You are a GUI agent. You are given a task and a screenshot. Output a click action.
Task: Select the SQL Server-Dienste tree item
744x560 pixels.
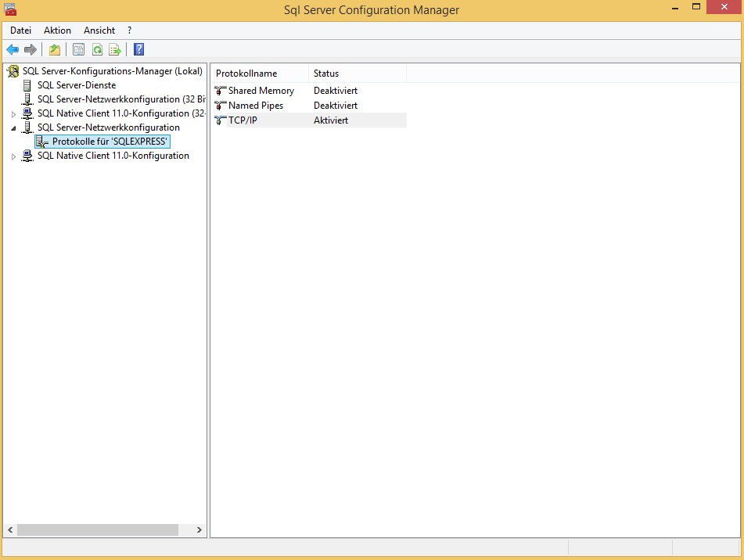tap(77, 85)
